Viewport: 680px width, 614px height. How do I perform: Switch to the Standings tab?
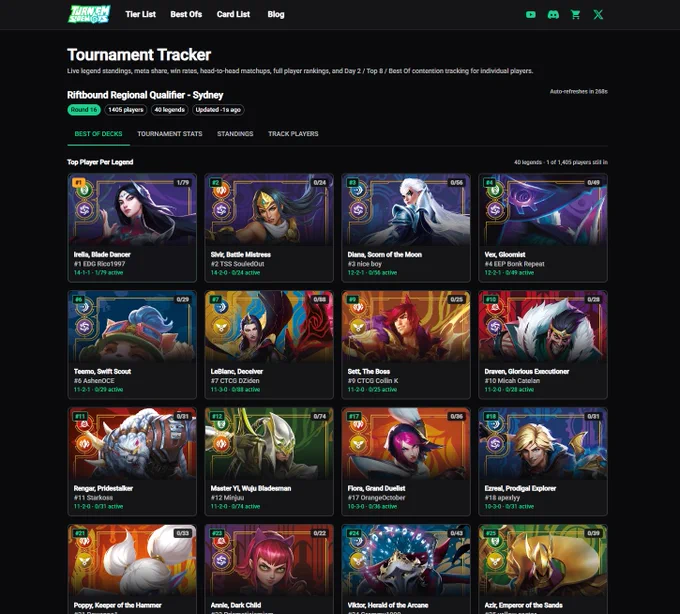235,134
